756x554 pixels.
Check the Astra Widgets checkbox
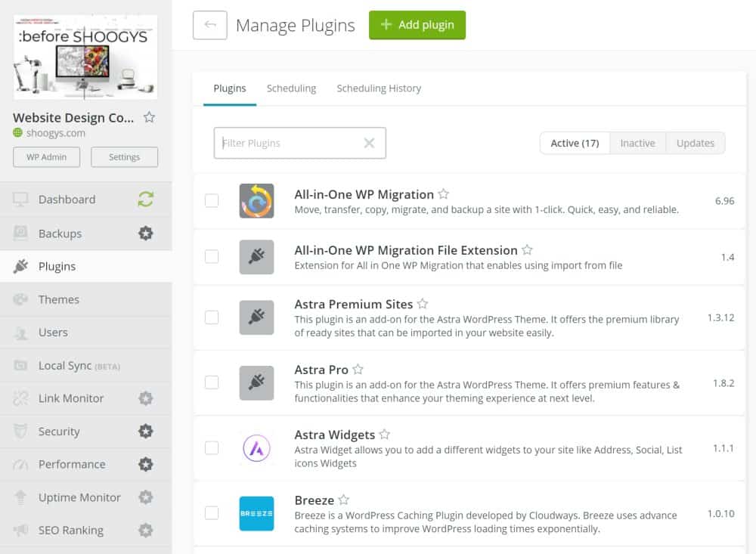coord(212,447)
